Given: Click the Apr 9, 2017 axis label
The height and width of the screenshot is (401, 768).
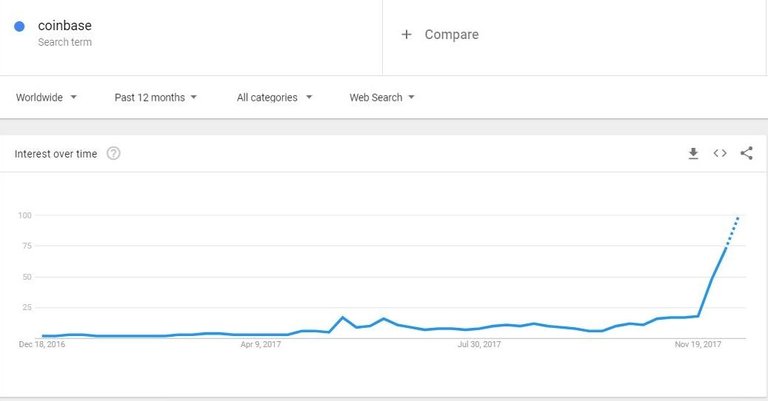Looking at the screenshot, I should pyautogui.click(x=261, y=344).
